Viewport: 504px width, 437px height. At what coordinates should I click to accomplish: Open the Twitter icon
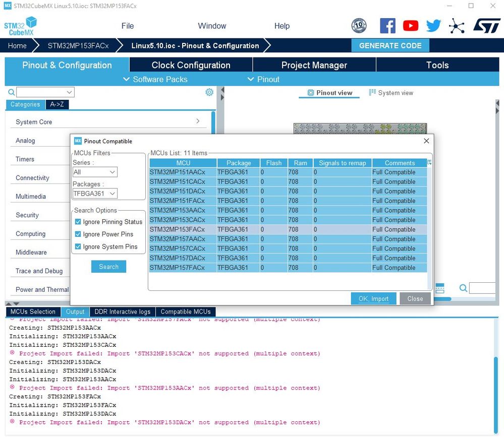pyautogui.click(x=433, y=26)
